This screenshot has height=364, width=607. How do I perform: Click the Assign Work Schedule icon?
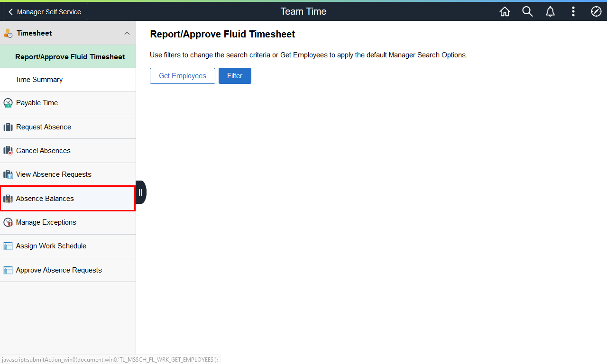click(8, 246)
